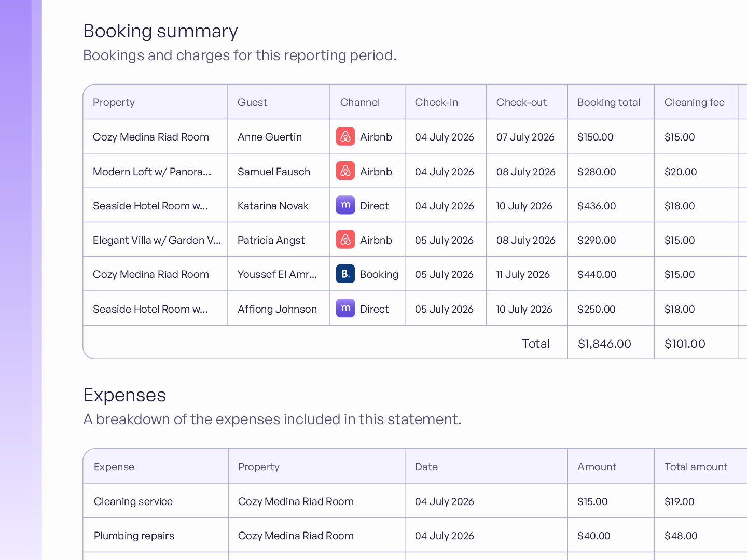The height and width of the screenshot is (560, 747).
Task: Click the Total amount expenses column header
Action: 696,467
